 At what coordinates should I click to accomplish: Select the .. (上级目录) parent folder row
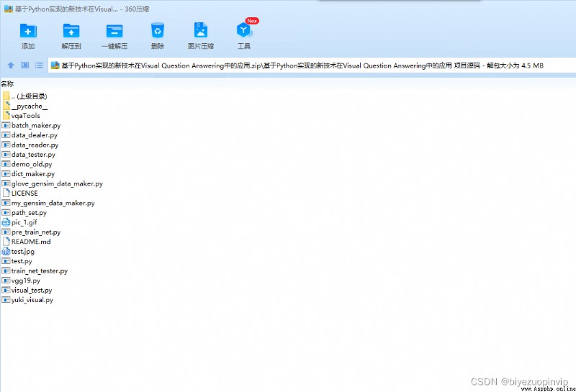25,96
